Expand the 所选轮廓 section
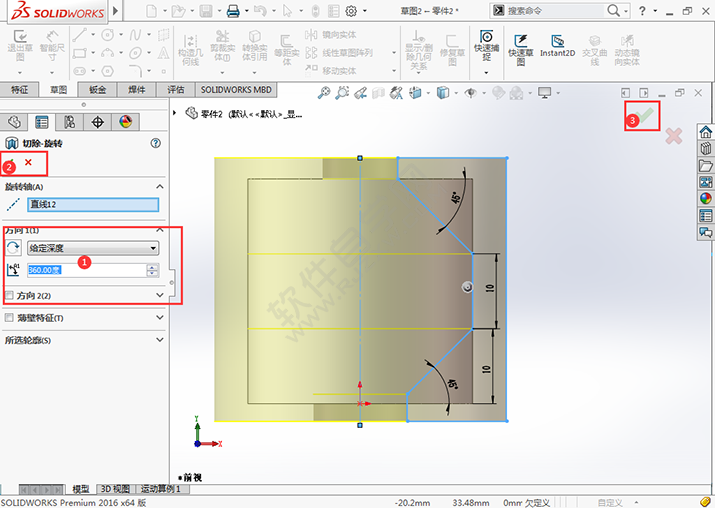 pos(159,340)
